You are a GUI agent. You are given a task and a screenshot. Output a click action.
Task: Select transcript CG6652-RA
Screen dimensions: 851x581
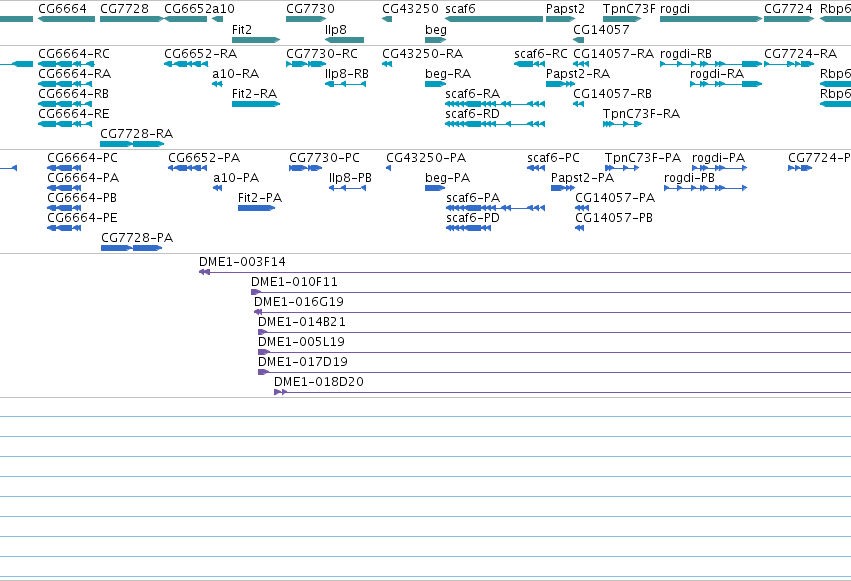click(x=186, y=64)
